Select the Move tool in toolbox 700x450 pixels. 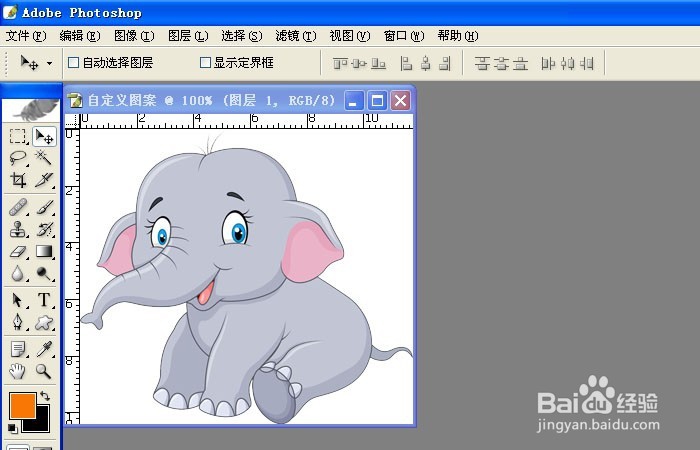click(x=44, y=136)
